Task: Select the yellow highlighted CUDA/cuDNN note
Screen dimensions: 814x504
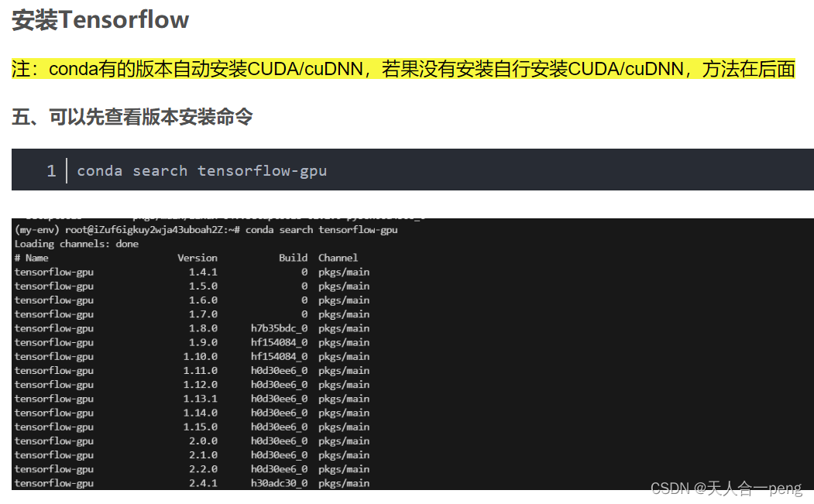Action: pos(402,68)
